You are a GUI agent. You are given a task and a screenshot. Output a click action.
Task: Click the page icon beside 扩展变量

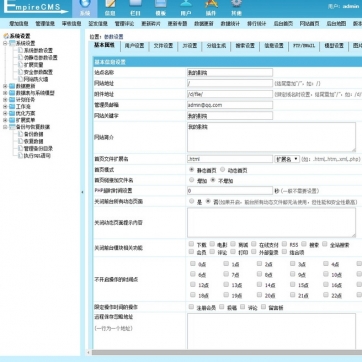[x=20, y=65]
